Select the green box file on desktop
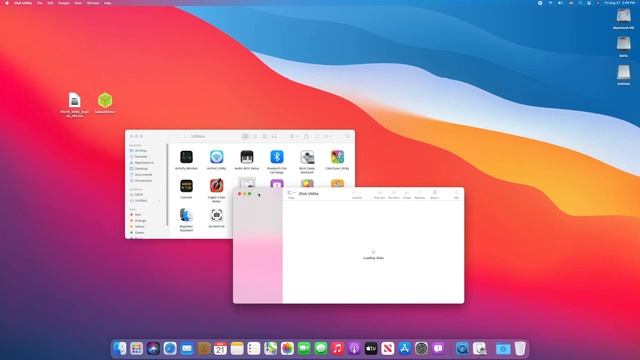 click(x=105, y=103)
